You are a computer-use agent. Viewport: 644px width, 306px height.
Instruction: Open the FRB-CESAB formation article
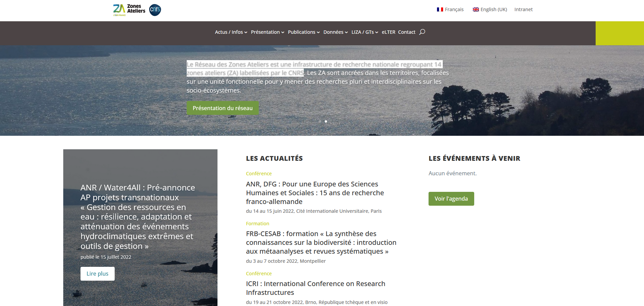point(321,243)
